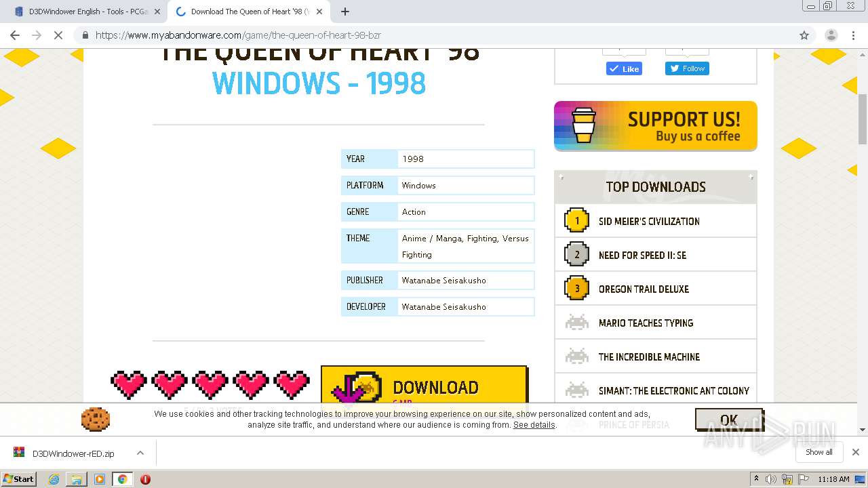Click the system clock 11:18 AM
Image resolution: width=868 pixels, height=488 pixels.
tap(833, 479)
